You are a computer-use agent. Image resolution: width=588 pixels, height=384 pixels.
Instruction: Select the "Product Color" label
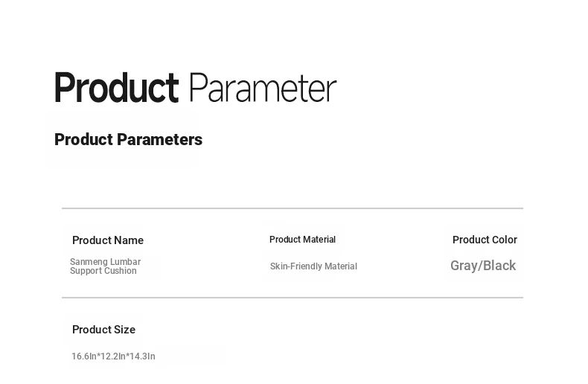point(485,240)
